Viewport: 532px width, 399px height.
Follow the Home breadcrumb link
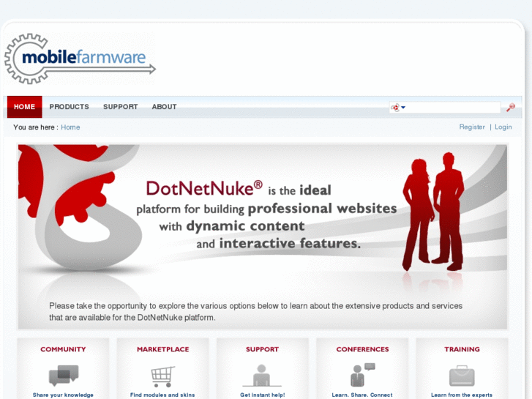[70, 127]
